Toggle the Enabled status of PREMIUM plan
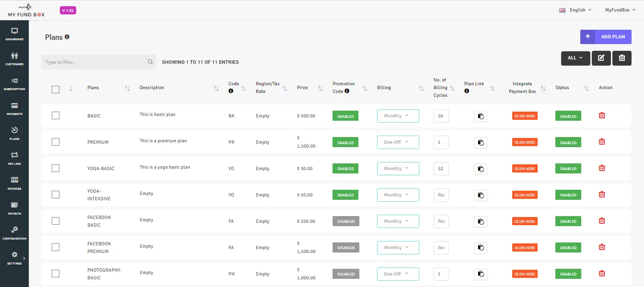Image resolution: width=644 pixels, height=287 pixels. 568,142
